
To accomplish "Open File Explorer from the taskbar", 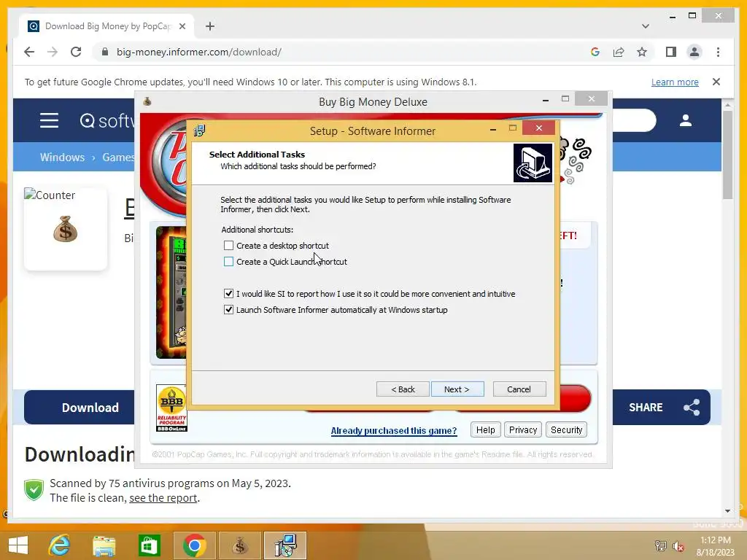I will (104, 545).
